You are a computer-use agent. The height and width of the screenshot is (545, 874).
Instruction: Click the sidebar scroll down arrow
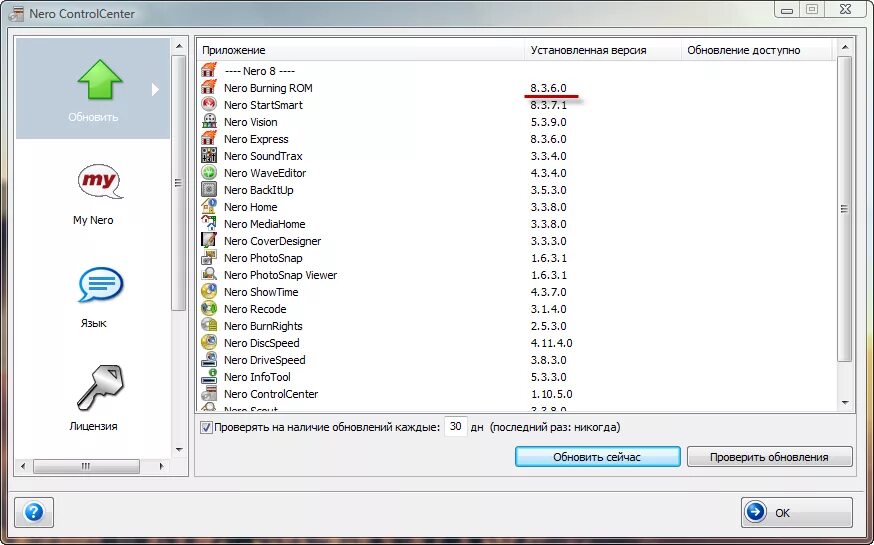179,449
